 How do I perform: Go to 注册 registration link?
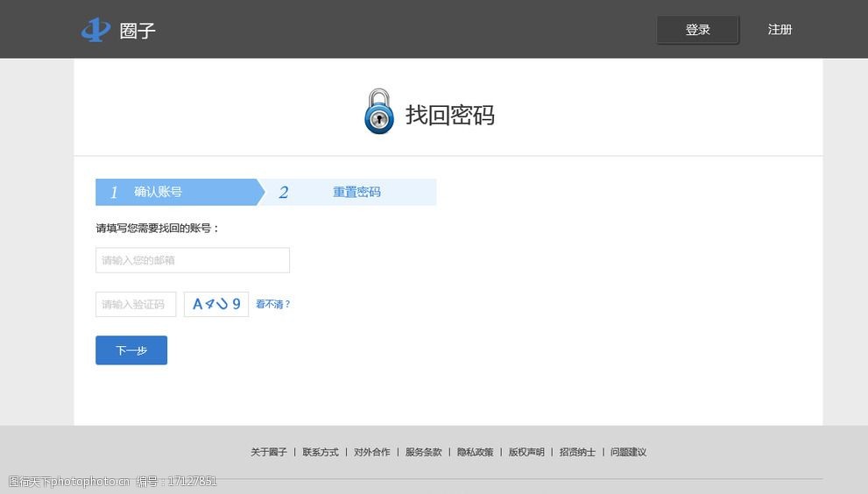coord(780,30)
